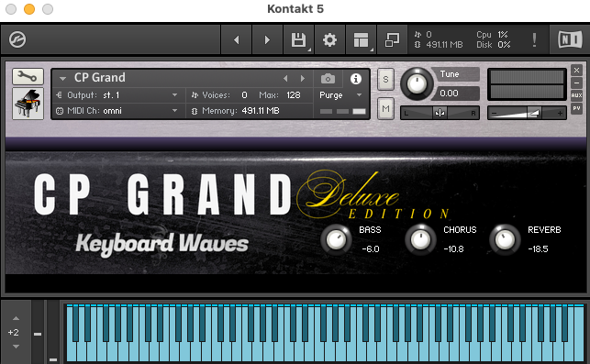
Task: Mute the CP Grand instrument
Action: (385, 109)
